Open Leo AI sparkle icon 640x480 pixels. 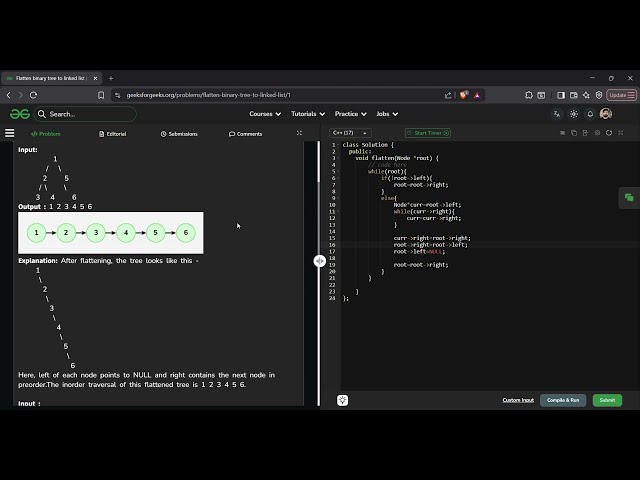tap(586, 95)
